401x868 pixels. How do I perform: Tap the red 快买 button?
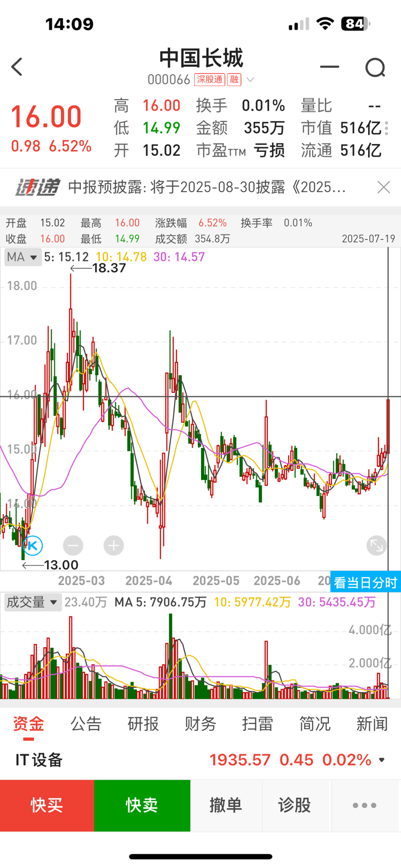point(47,805)
